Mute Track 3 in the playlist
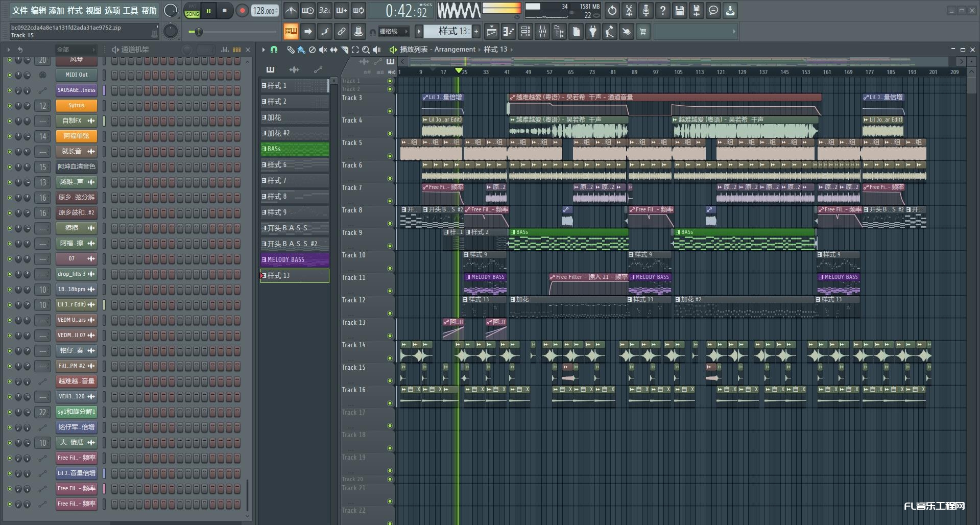Screen dimensions: 980x525 click(x=390, y=111)
